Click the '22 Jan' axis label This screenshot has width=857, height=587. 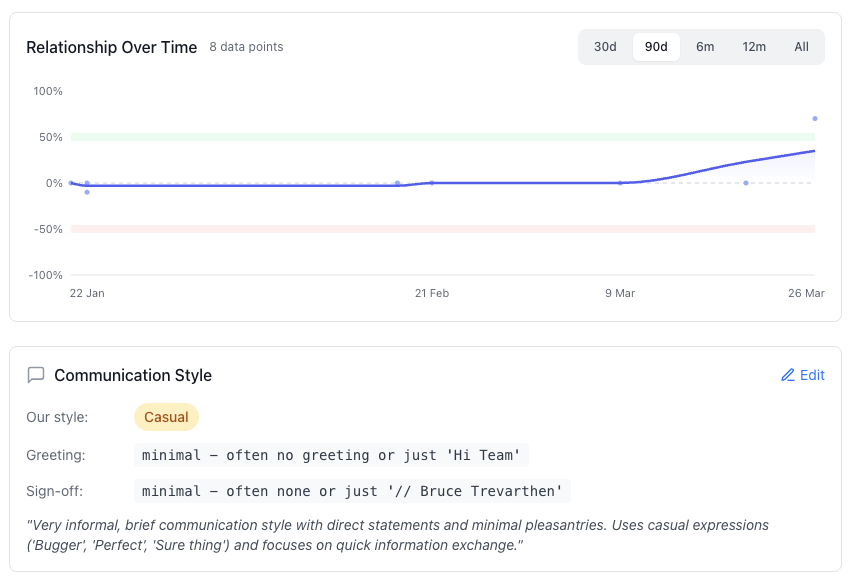pyautogui.click(x=87, y=294)
